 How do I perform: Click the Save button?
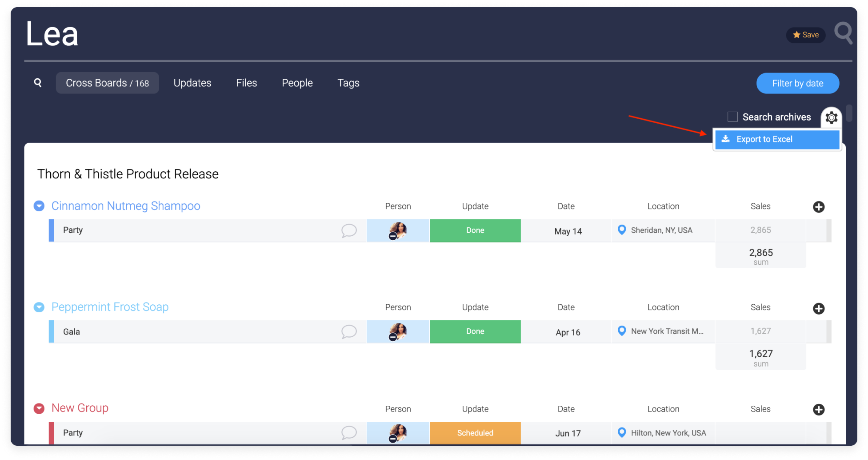pos(805,35)
